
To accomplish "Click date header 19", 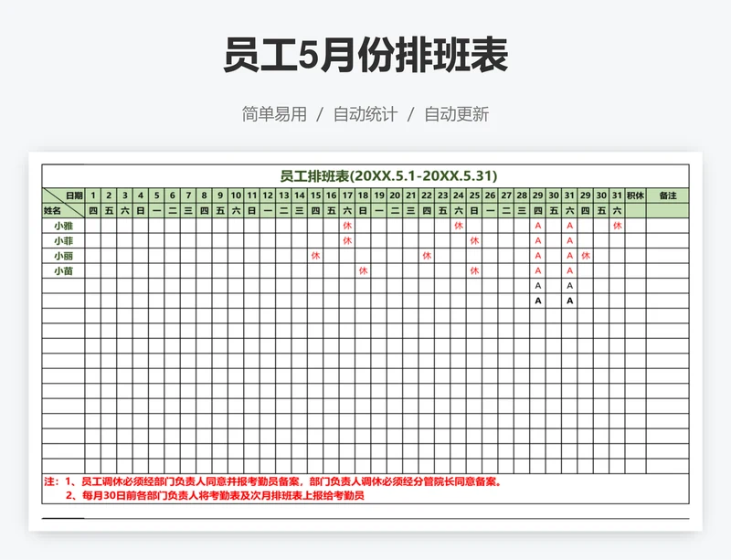I will coord(379,195).
